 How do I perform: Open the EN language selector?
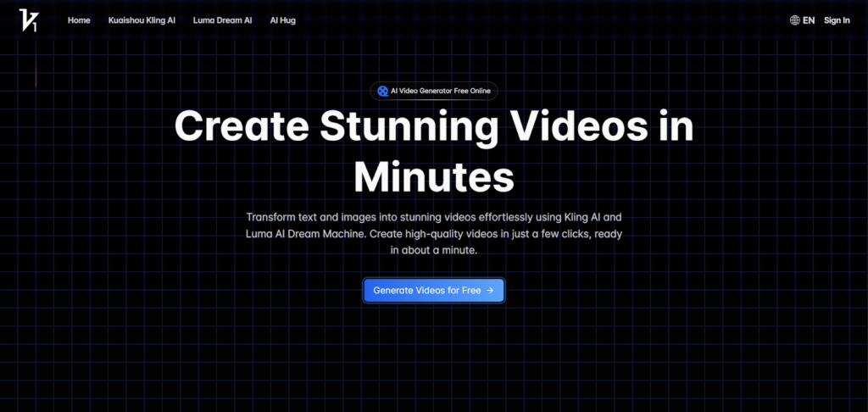808,20
